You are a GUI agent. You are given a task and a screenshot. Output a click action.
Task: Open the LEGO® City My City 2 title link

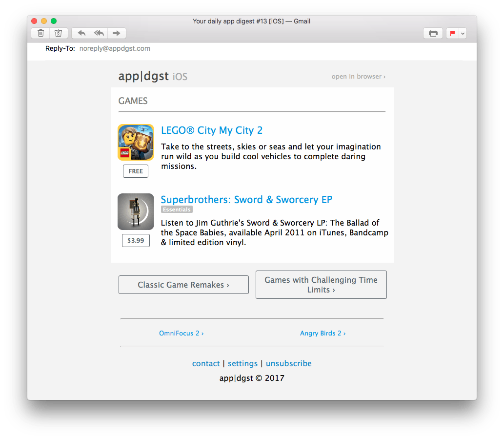click(211, 130)
